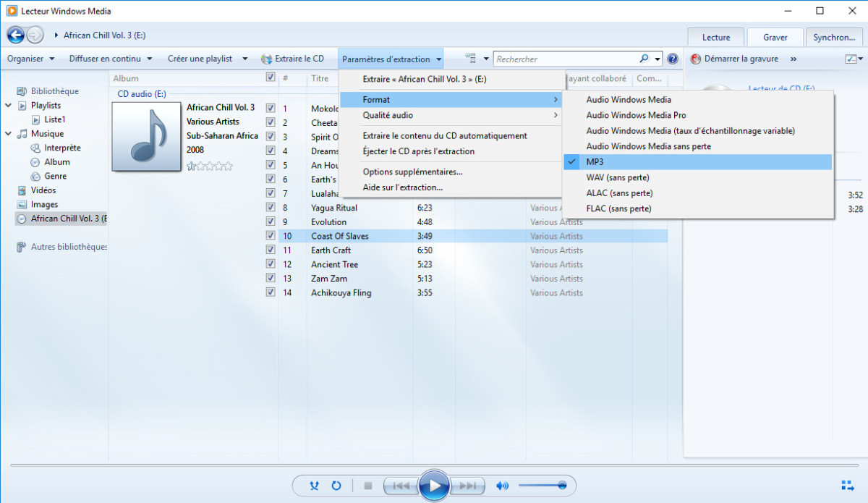Click the Rechercher search field

tap(566, 59)
